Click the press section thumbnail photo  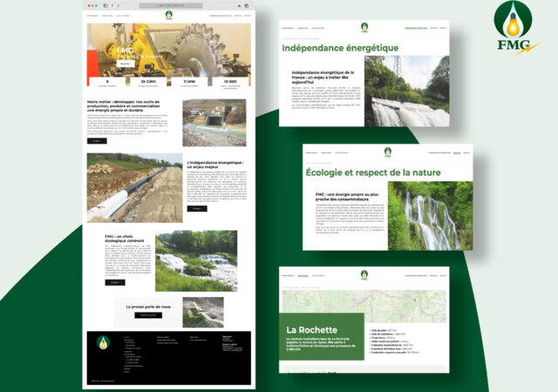[203, 312]
